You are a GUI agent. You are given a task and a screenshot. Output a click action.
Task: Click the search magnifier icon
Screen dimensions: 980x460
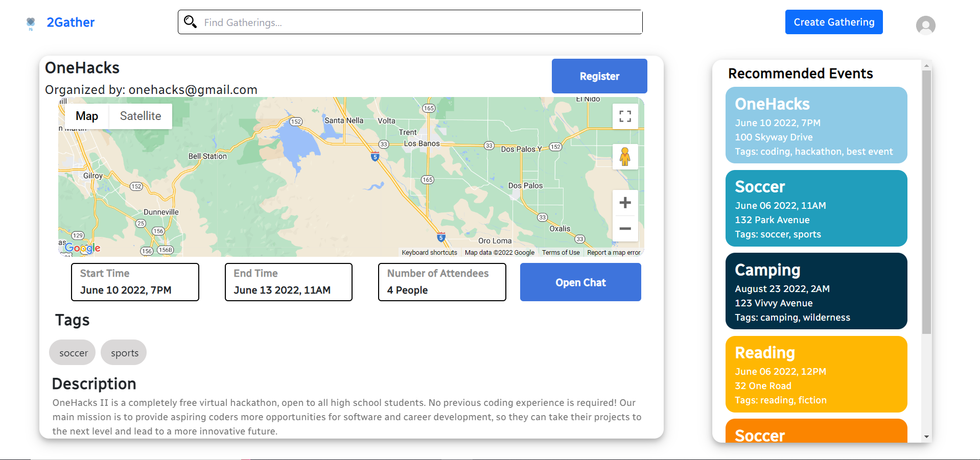(190, 22)
